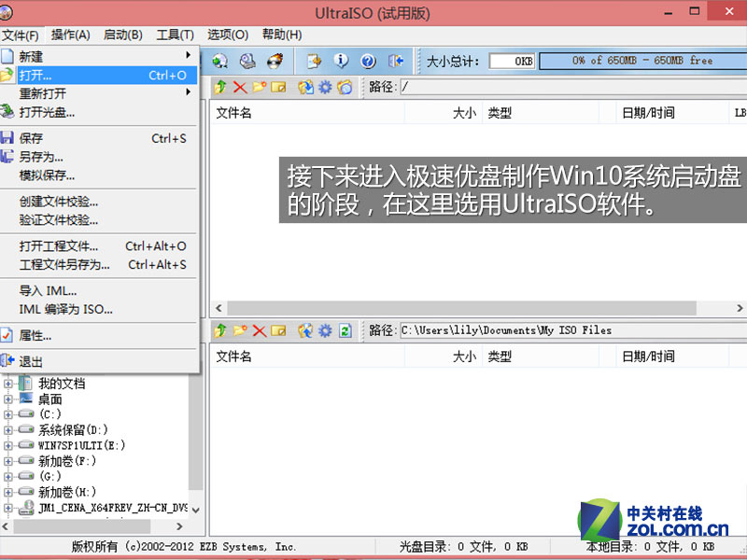Select 另存为... menu entry
Image resolution: width=747 pixels, height=560 pixels.
(x=99, y=157)
